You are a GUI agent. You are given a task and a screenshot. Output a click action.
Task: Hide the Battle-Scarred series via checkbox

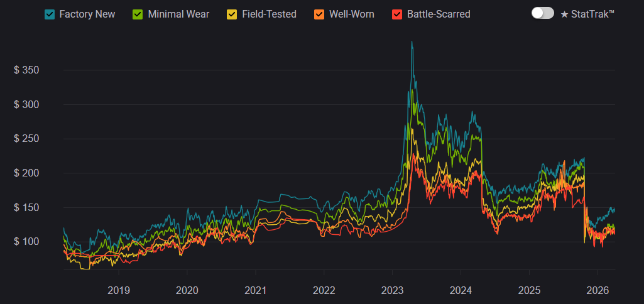point(397,14)
